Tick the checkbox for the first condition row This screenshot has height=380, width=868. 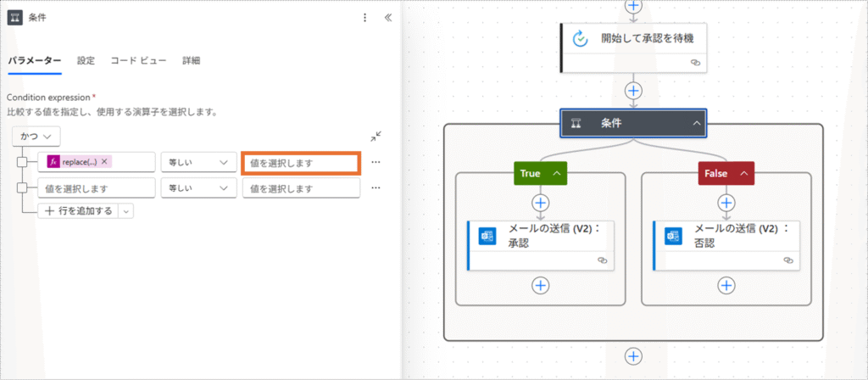click(x=23, y=162)
